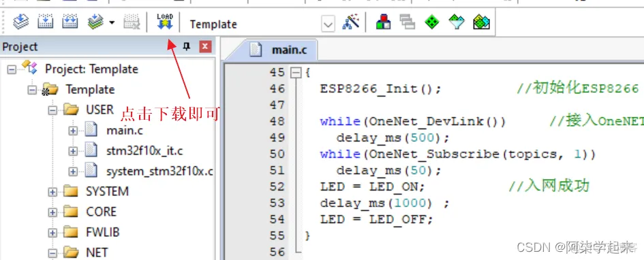Open the Pack Installer icon
Viewport: 644px width, 260px height.
coord(481,22)
